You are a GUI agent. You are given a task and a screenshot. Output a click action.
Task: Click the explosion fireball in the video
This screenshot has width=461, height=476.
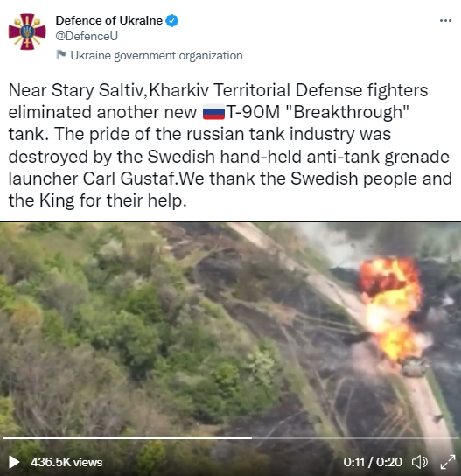pyautogui.click(x=390, y=306)
